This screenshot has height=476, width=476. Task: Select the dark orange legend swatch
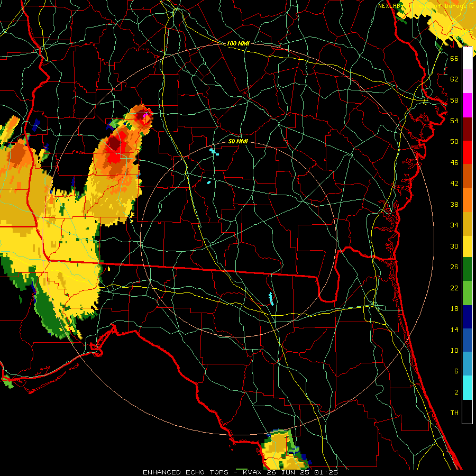pos(467,176)
